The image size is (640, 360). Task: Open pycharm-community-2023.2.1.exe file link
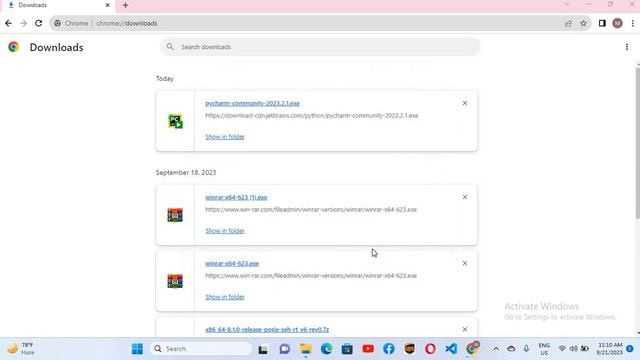tap(252, 103)
